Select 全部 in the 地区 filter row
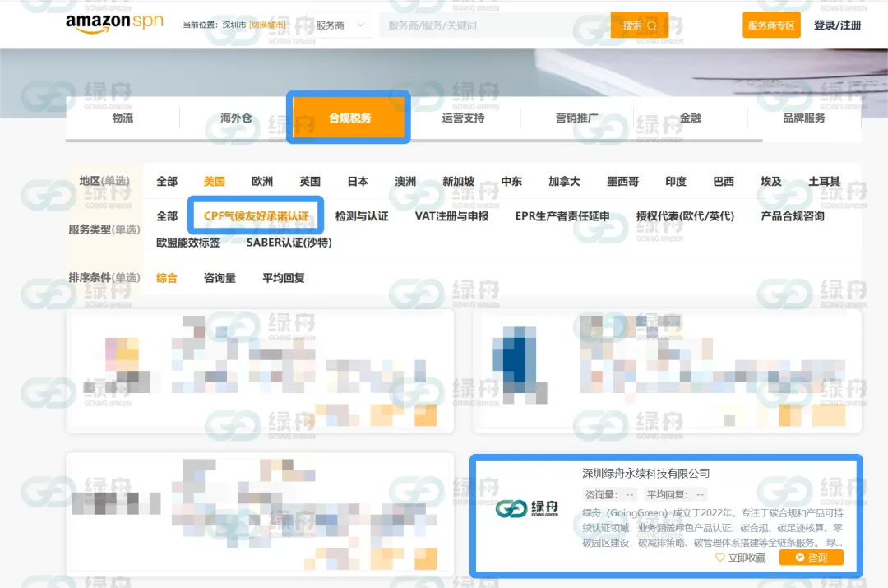The height and width of the screenshot is (588, 888). [x=167, y=181]
